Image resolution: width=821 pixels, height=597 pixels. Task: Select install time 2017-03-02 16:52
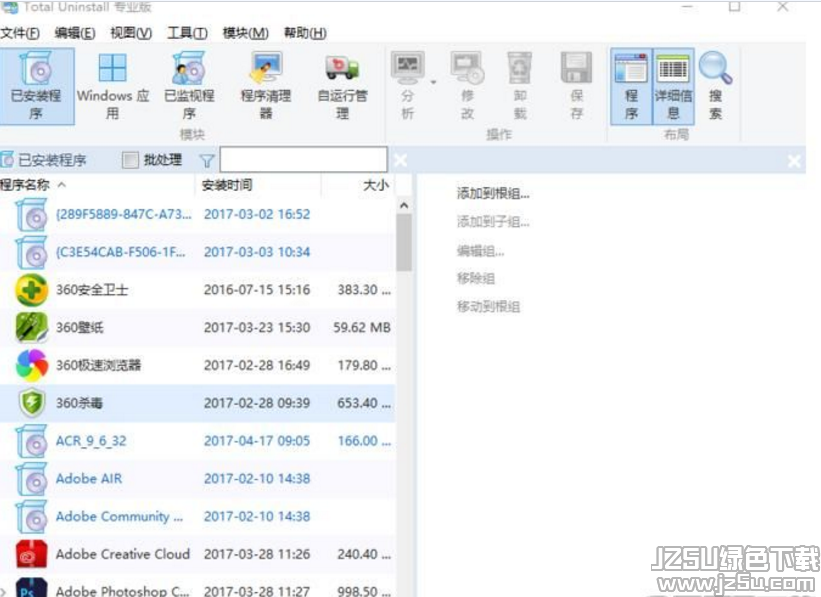point(257,214)
